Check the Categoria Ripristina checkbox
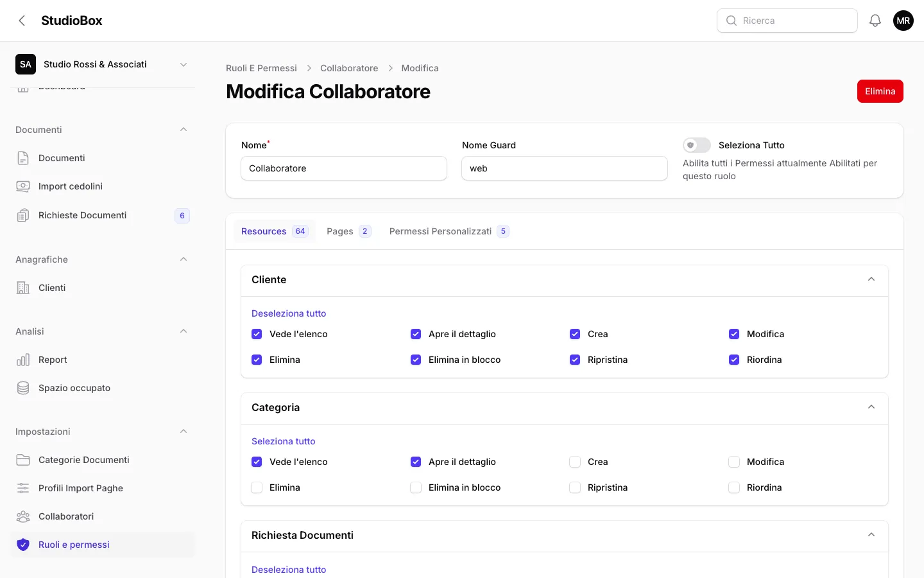924x578 pixels. [x=575, y=487]
